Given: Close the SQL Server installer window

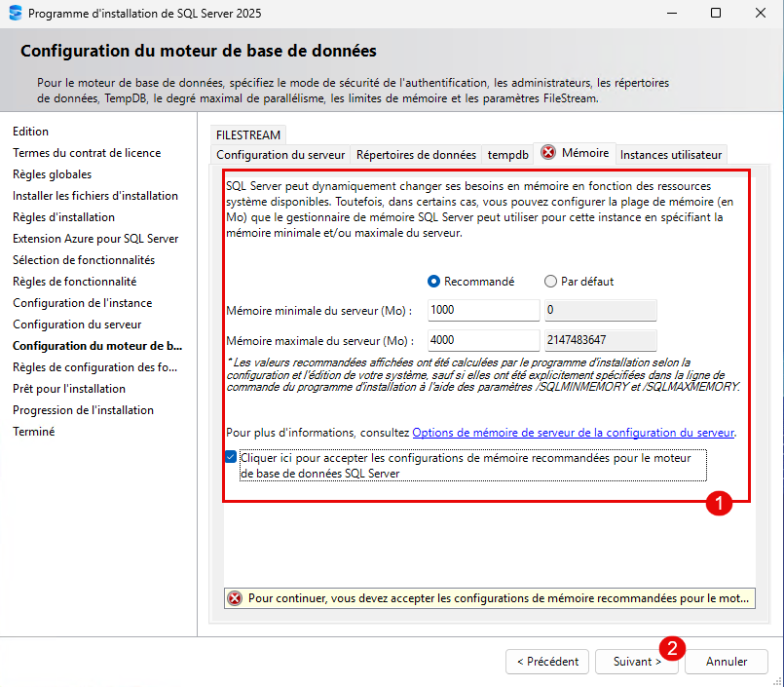Looking at the screenshot, I should click(x=761, y=13).
